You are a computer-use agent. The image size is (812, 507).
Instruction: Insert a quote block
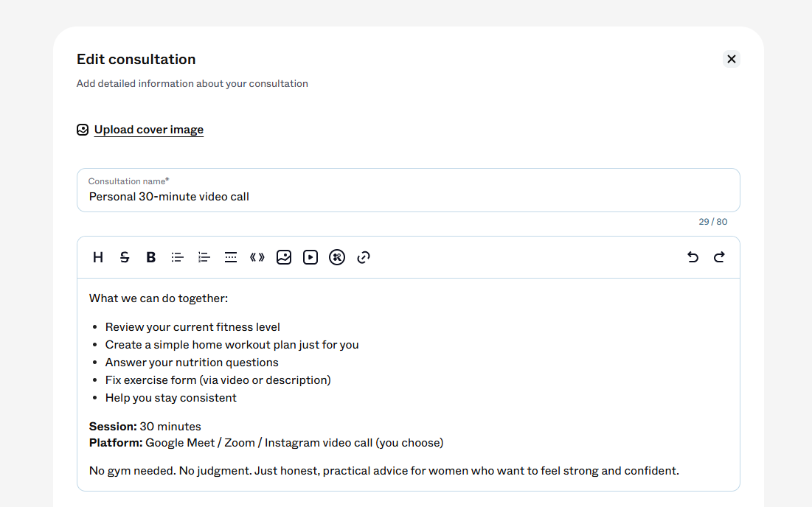(x=257, y=257)
